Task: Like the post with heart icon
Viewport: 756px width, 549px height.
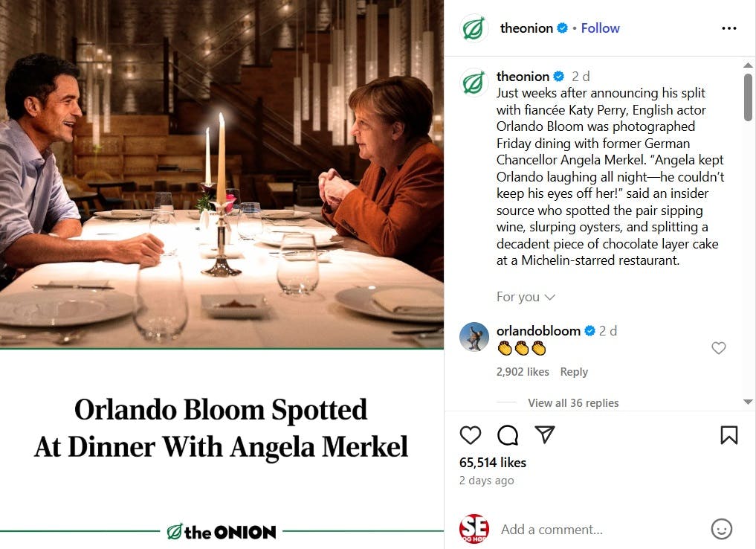Action: pyautogui.click(x=470, y=434)
